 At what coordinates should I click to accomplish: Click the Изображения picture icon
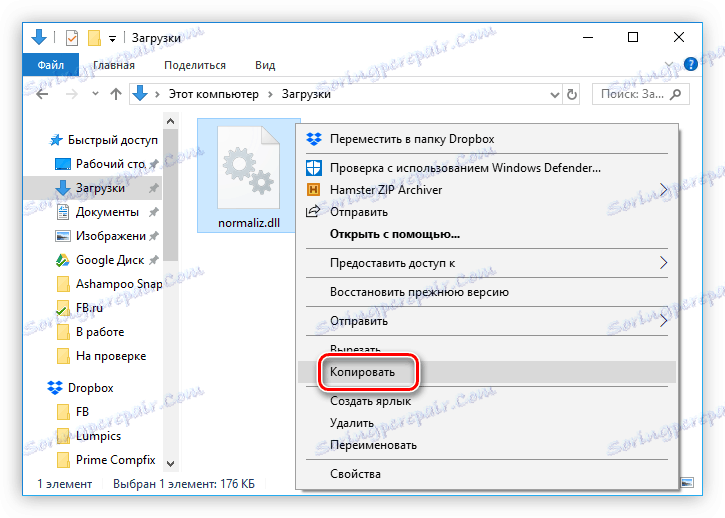point(62,236)
